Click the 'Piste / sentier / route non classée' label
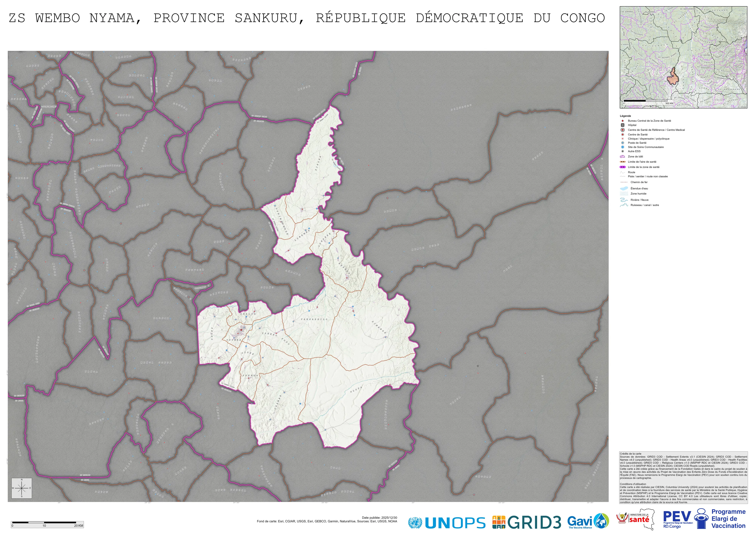The height and width of the screenshot is (535, 756). pos(648,177)
